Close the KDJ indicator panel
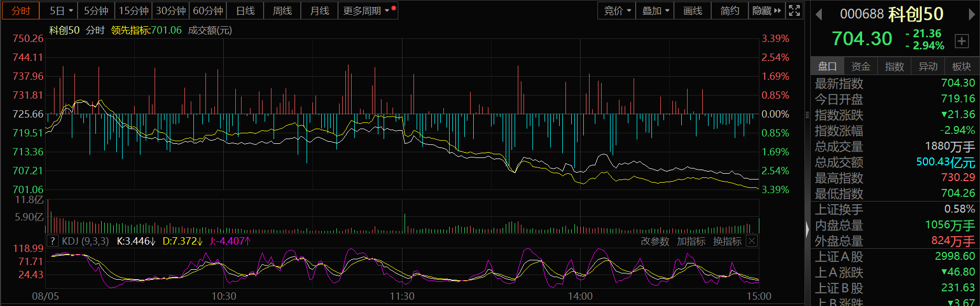Screen dimensions: 980x306 click(x=752, y=241)
